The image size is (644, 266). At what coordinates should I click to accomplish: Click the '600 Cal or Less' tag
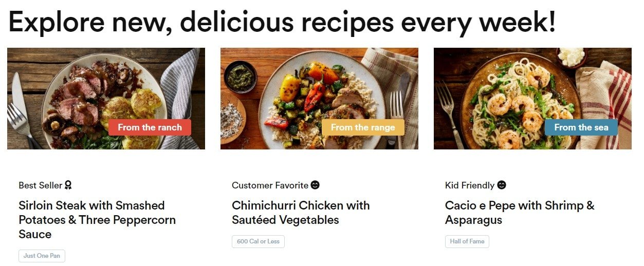point(258,241)
